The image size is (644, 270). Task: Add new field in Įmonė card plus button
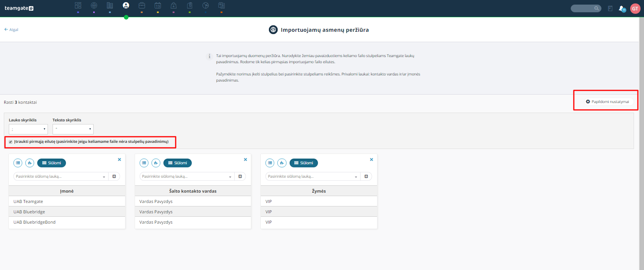click(114, 177)
